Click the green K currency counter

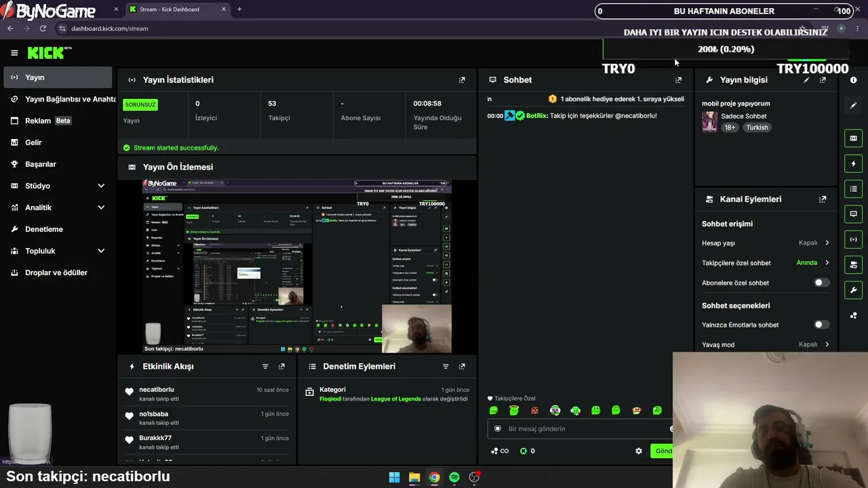(527, 451)
